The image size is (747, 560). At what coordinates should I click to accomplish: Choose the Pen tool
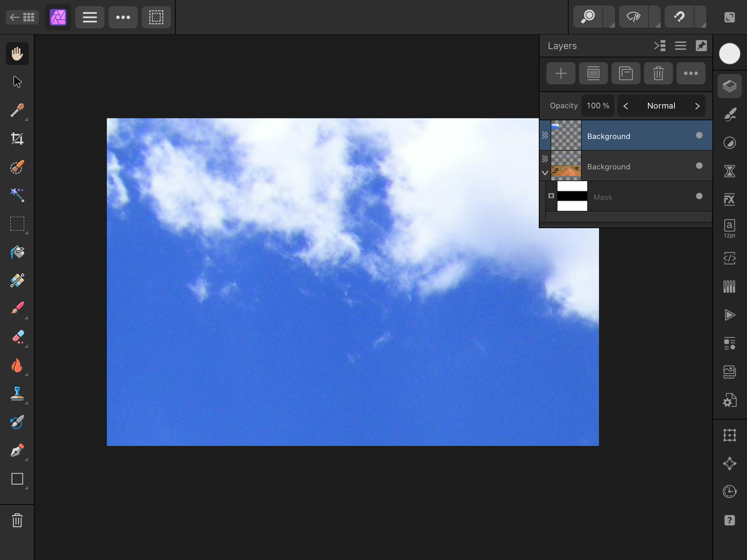coord(17,450)
